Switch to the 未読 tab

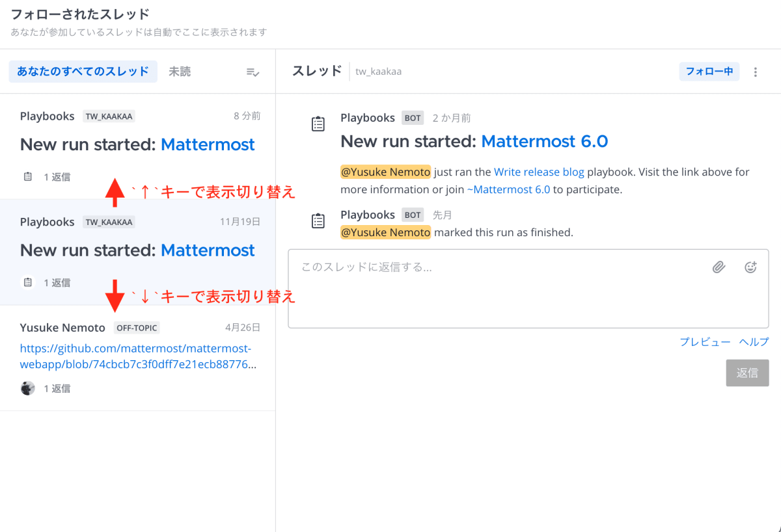pos(180,72)
